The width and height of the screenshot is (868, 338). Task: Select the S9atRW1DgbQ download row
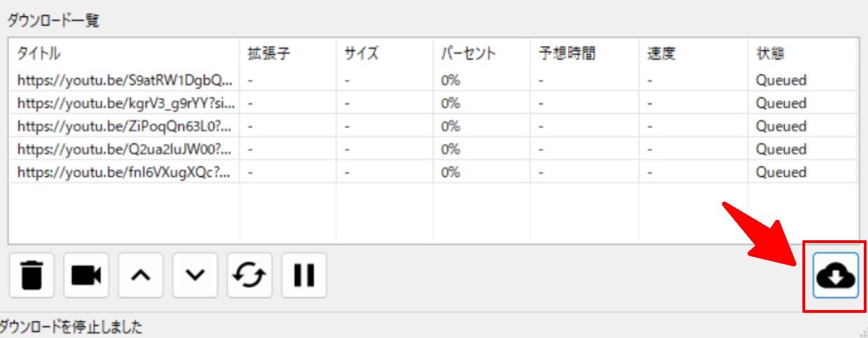point(433,80)
